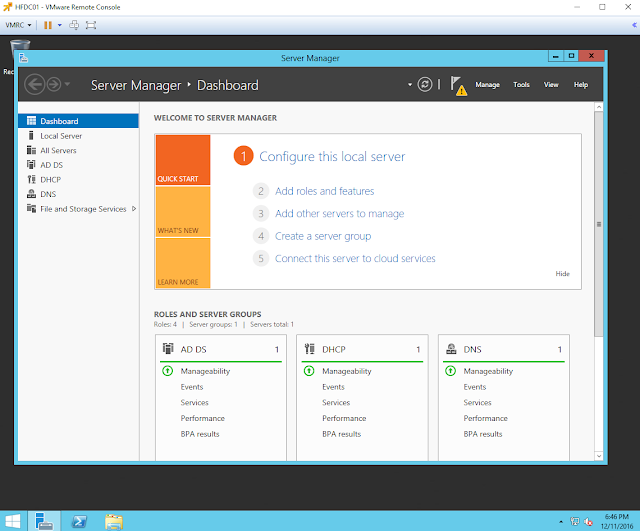This screenshot has height=531, width=640.
Task: Select All Servers in the sidebar
Action: point(78,150)
